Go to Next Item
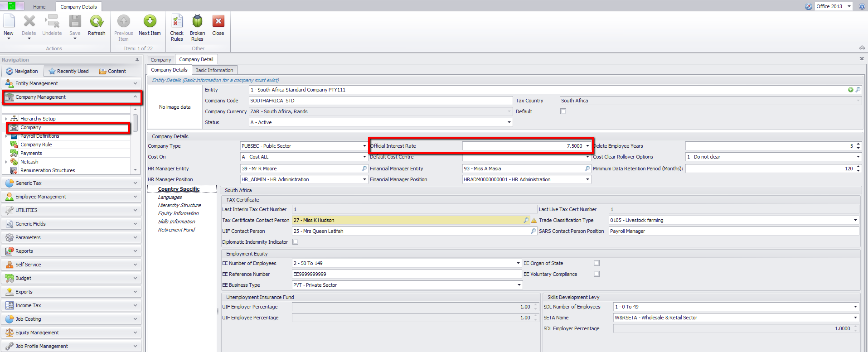This screenshot has width=868, height=352. point(150,21)
